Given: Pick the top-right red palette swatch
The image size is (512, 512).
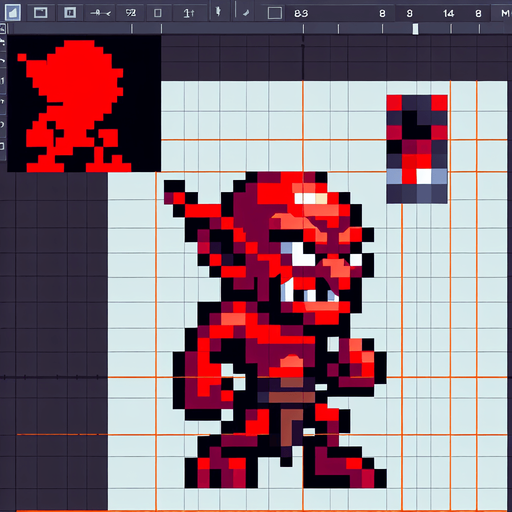Looking at the screenshot, I should pyautogui.click(x=439, y=103).
